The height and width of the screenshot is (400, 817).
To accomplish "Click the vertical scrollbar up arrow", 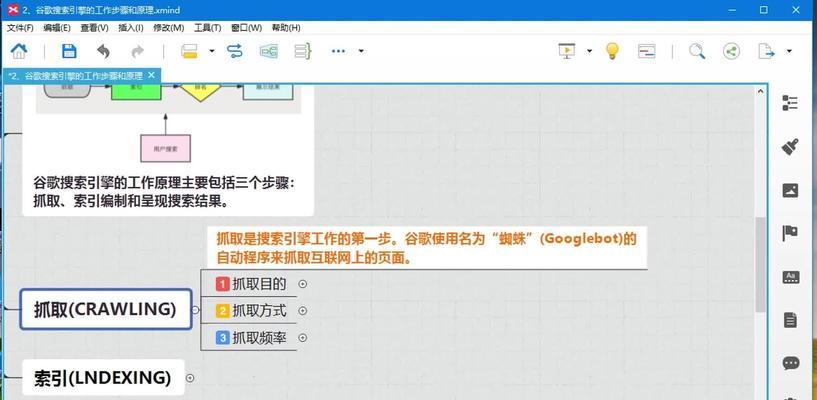I will click(760, 92).
